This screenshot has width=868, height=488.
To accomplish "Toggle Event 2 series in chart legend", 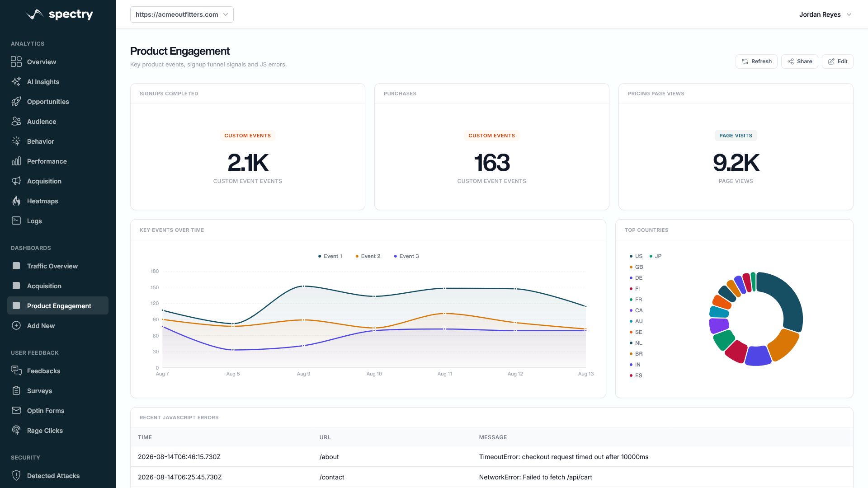I will pos(368,256).
